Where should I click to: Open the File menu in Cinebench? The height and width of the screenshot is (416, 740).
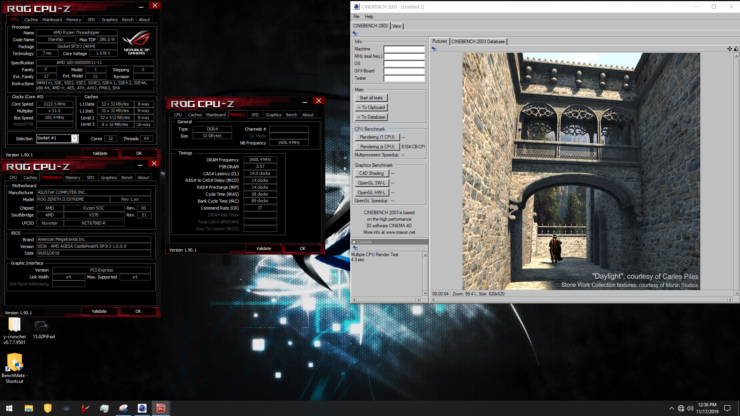[x=358, y=17]
